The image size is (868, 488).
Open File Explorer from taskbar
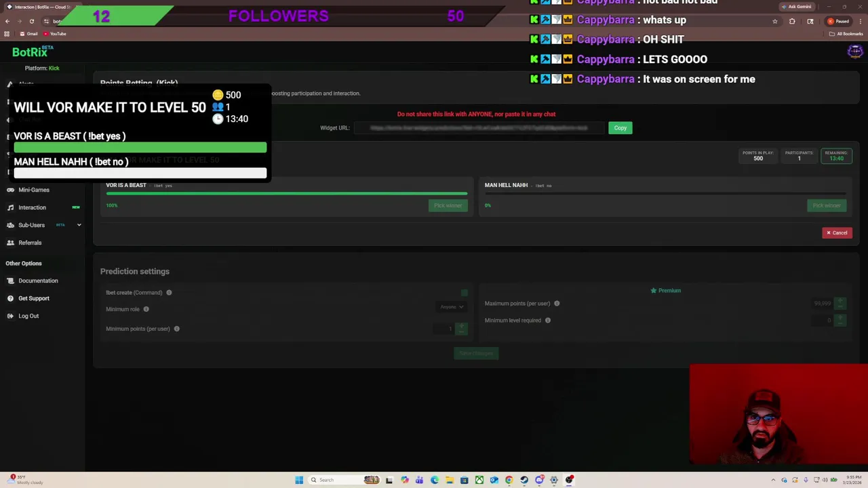pyautogui.click(x=450, y=480)
